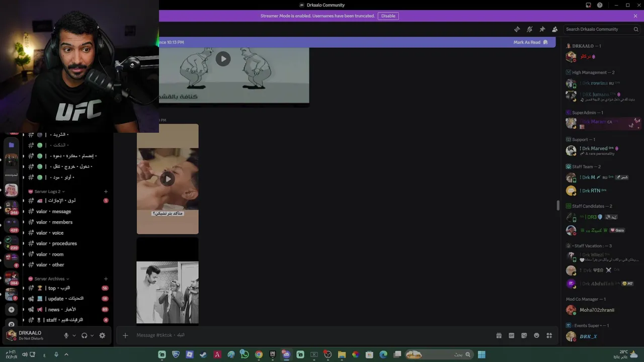Click Mark As Read
Screen dimensions: 644x362
pyautogui.click(x=530, y=42)
